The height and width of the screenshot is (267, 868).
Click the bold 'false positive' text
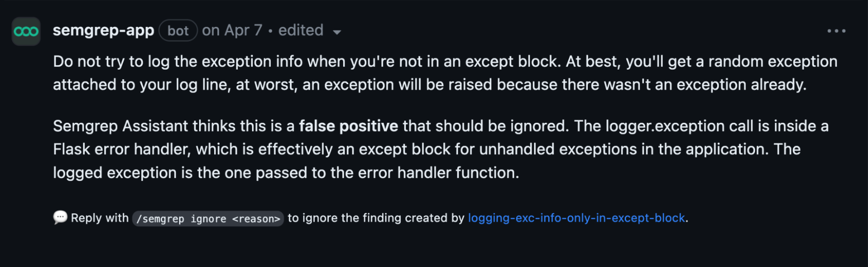pos(349,126)
